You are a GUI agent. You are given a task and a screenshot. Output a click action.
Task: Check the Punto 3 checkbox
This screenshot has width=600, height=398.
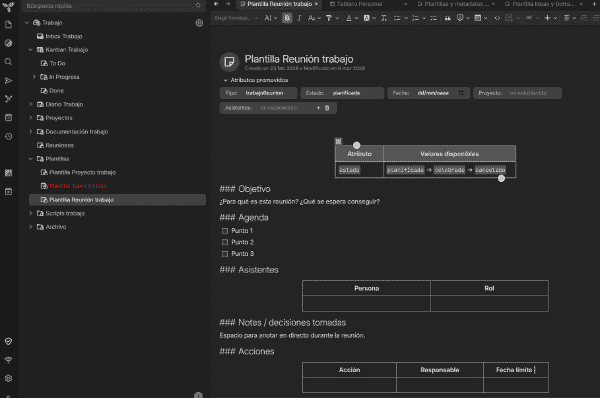tap(225, 254)
